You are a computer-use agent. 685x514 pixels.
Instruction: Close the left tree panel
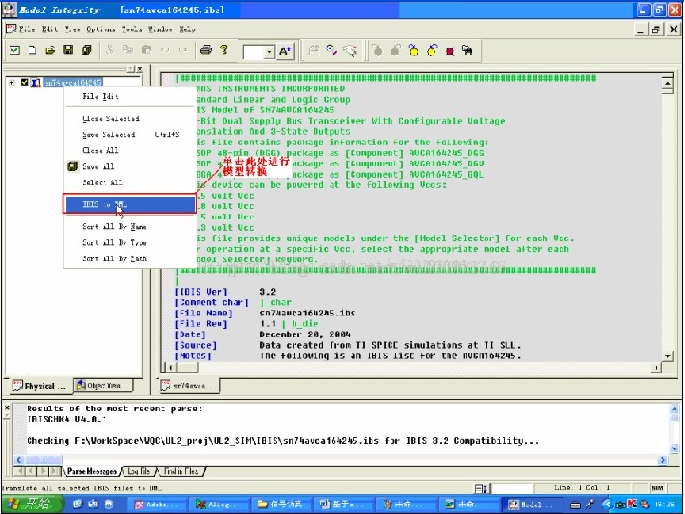140,69
